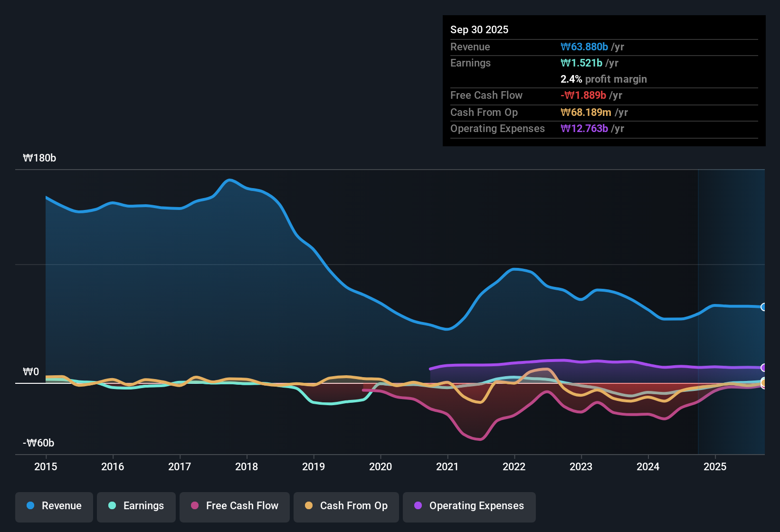Click the Cash From Op legend button
The width and height of the screenshot is (780, 532).
click(346, 506)
